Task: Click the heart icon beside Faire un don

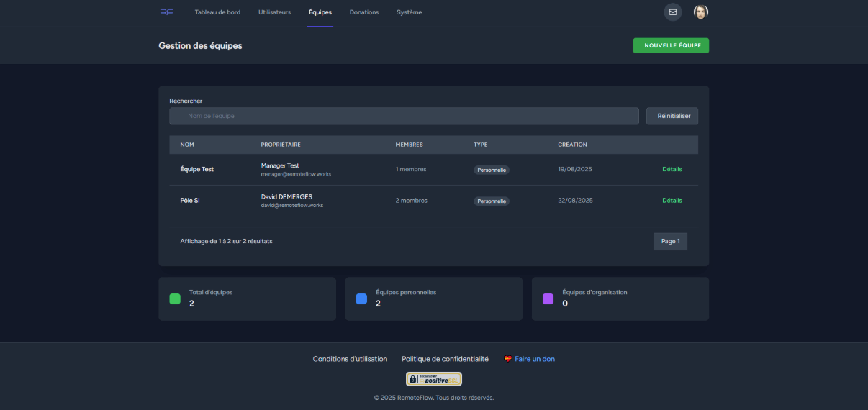Action: coord(507,359)
